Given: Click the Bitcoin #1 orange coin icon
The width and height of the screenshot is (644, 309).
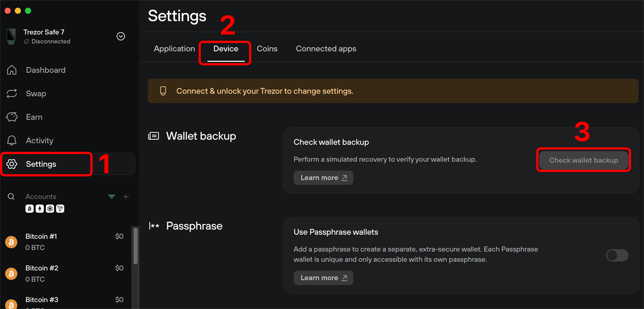Looking at the screenshot, I should [11, 242].
